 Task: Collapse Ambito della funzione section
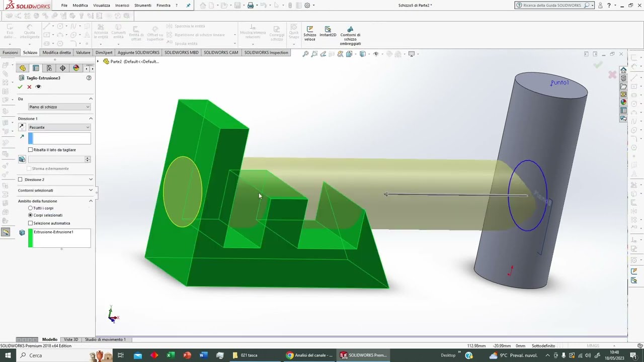[91, 201]
